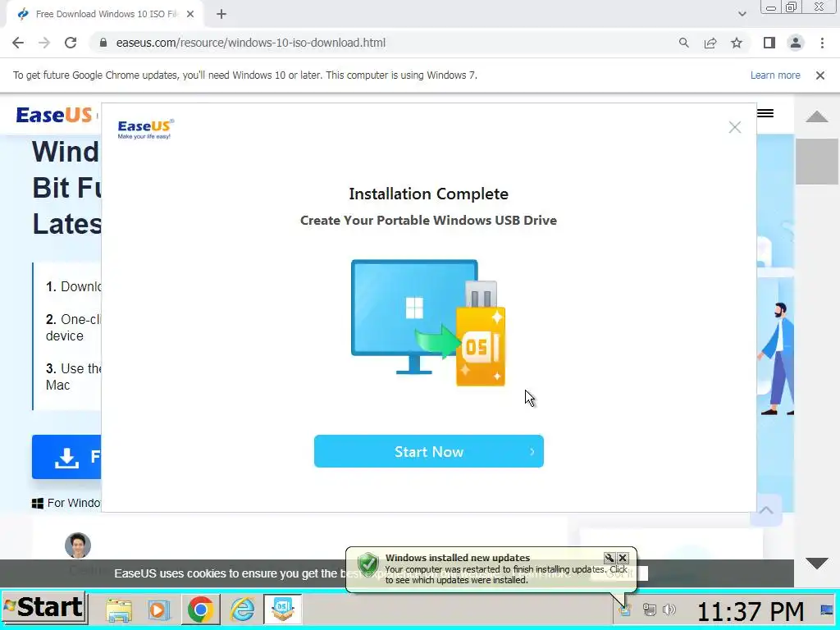Select EaseUS OS installer taskbar icon

tap(283, 609)
